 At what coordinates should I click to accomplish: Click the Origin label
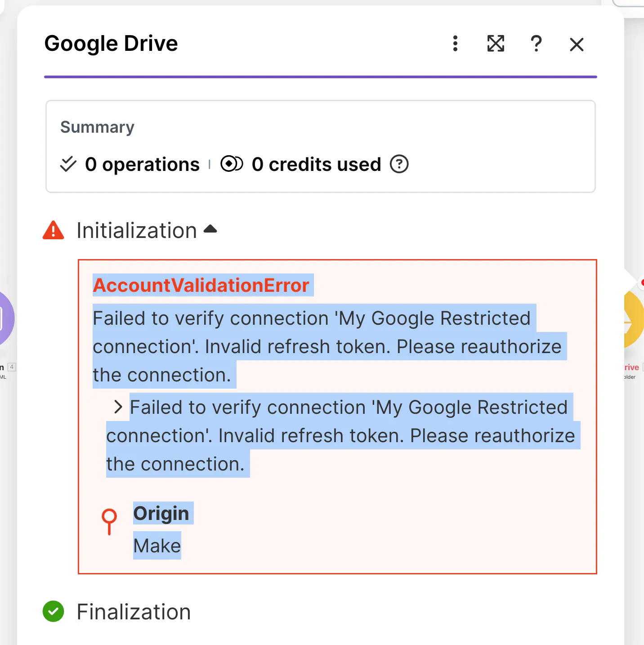click(161, 513)
